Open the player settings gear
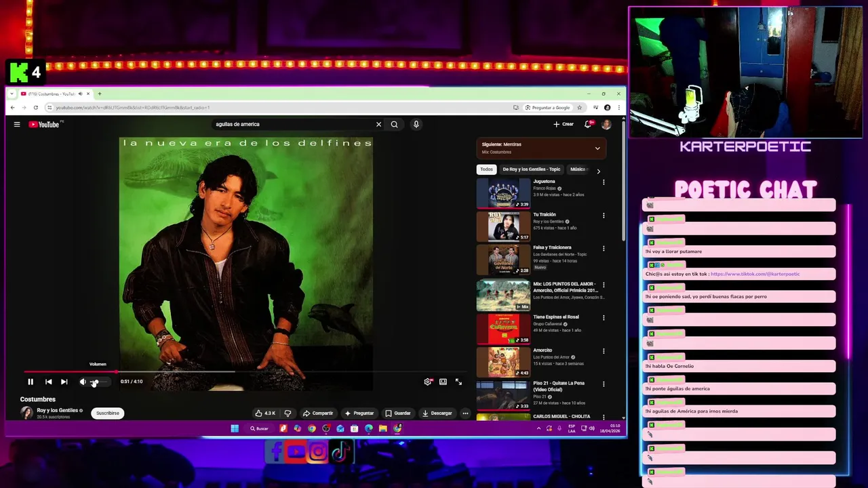Viewport: 868px width, 488px height. tap(428, 382)
